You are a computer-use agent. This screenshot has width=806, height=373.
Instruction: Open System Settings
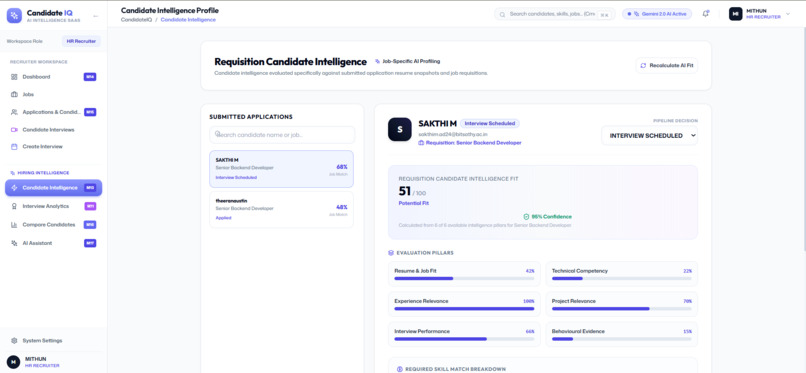point(53,341)
